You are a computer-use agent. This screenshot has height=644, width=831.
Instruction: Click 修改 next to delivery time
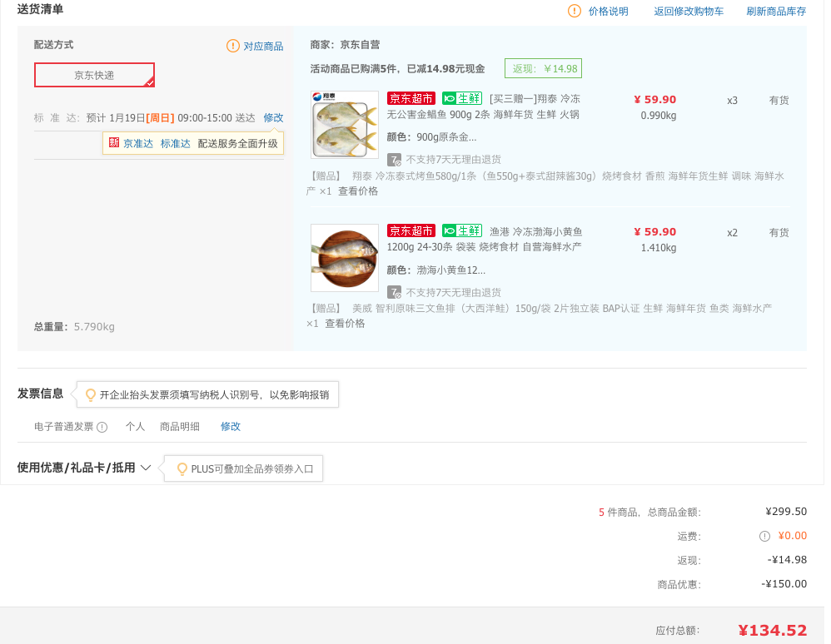click(273, 117)
